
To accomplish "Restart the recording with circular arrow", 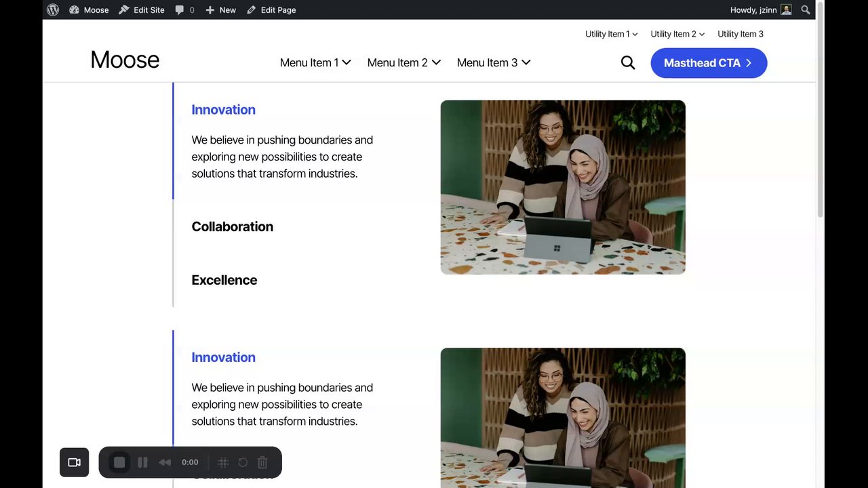I will pyautogui.click(x=243, y=462).
